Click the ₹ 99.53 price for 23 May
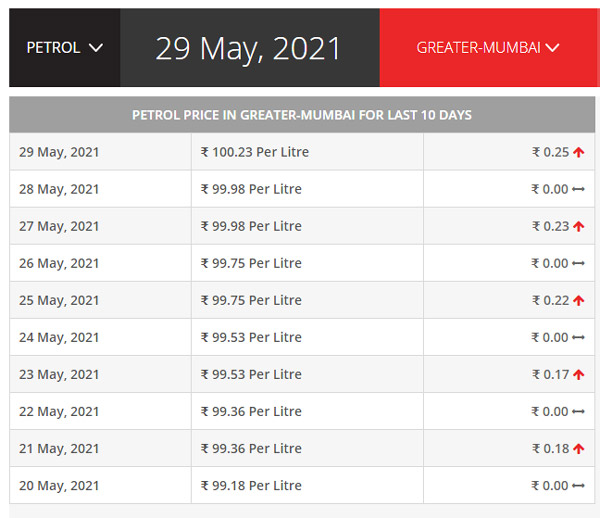The width and height of the screenshot is (600, 518). (x=251, y=374)
